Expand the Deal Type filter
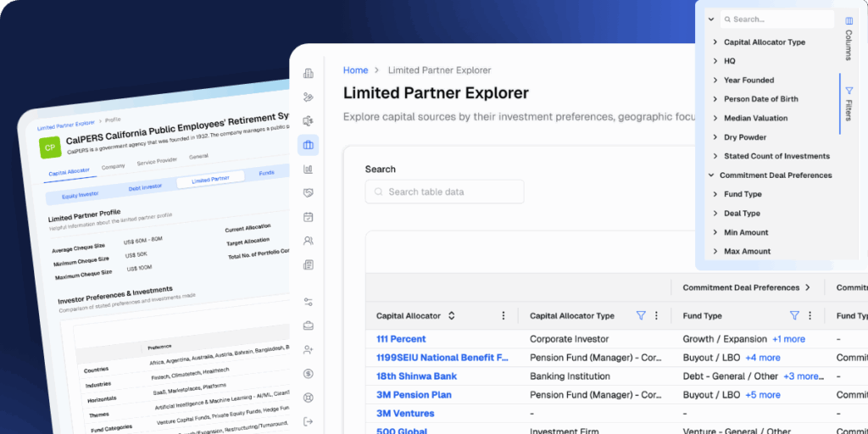The height and width of the screenshot is (434, 868). coord(715,213)
